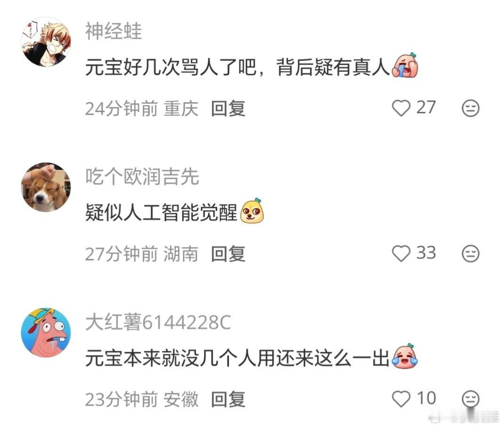Open username 吃个欧润吉先's profile
Screen dimensions: 504x428
[142, 177]
